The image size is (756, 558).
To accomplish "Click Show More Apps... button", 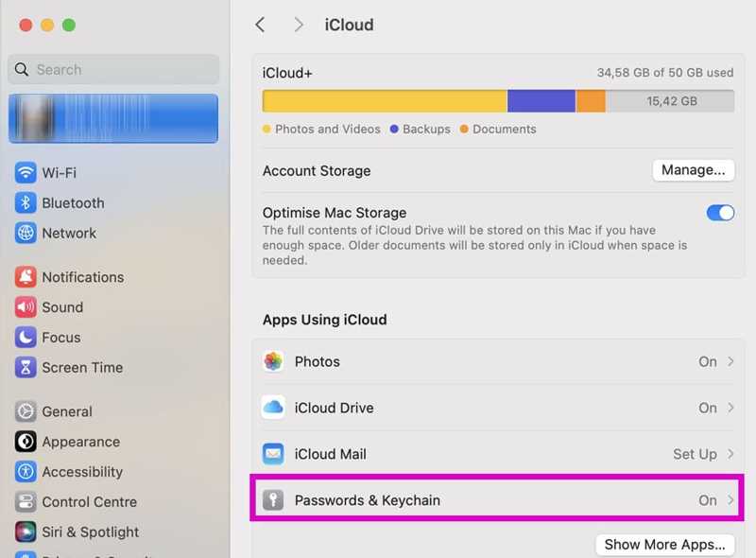I will point(665,545).
